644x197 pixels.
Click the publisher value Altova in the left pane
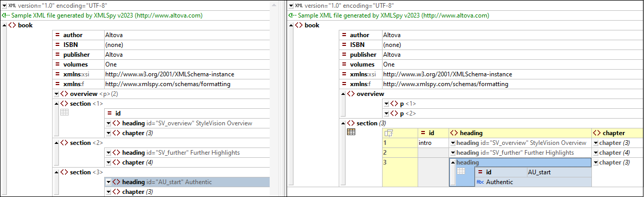pyautogui.click(x=114, y=55)
